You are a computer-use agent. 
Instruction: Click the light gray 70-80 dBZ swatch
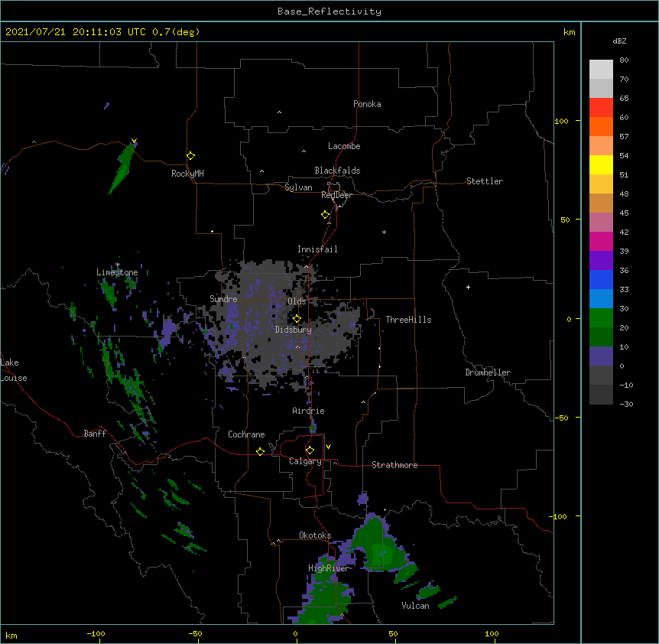click(x=601, y=70)
